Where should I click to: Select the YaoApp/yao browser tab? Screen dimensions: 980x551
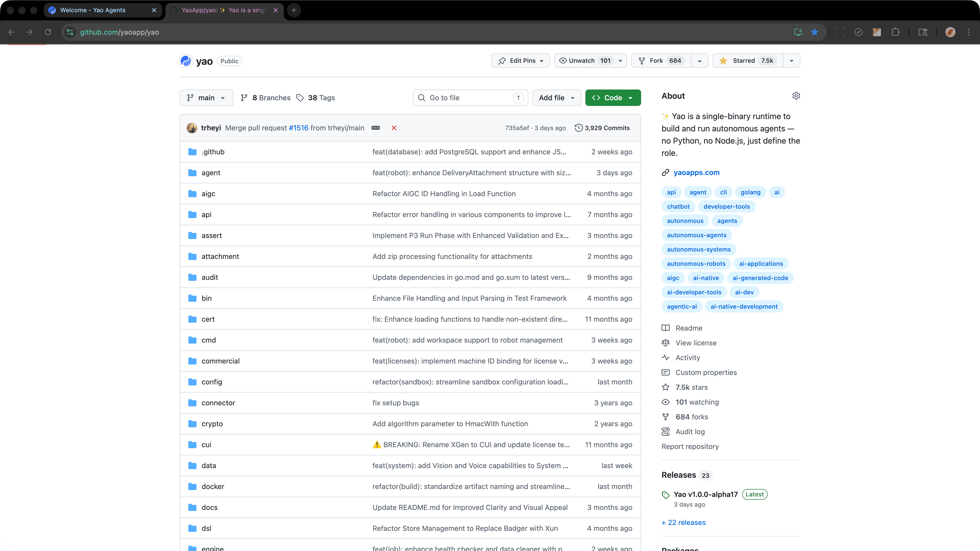click(225, 10)
